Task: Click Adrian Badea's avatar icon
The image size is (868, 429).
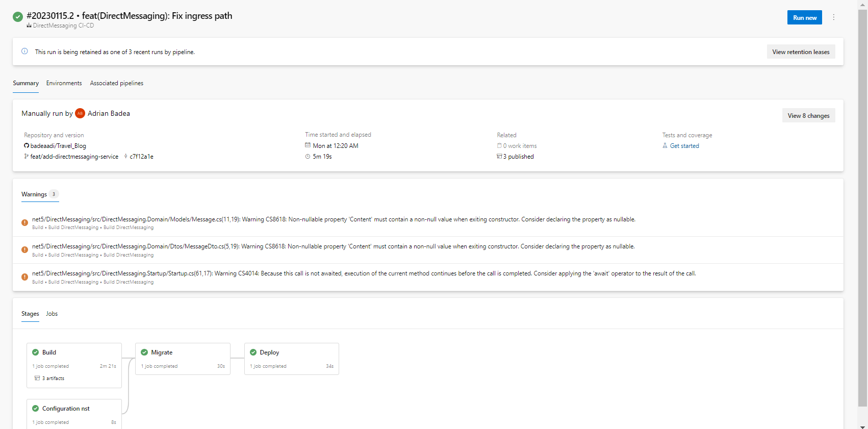Action: (80, 113)
